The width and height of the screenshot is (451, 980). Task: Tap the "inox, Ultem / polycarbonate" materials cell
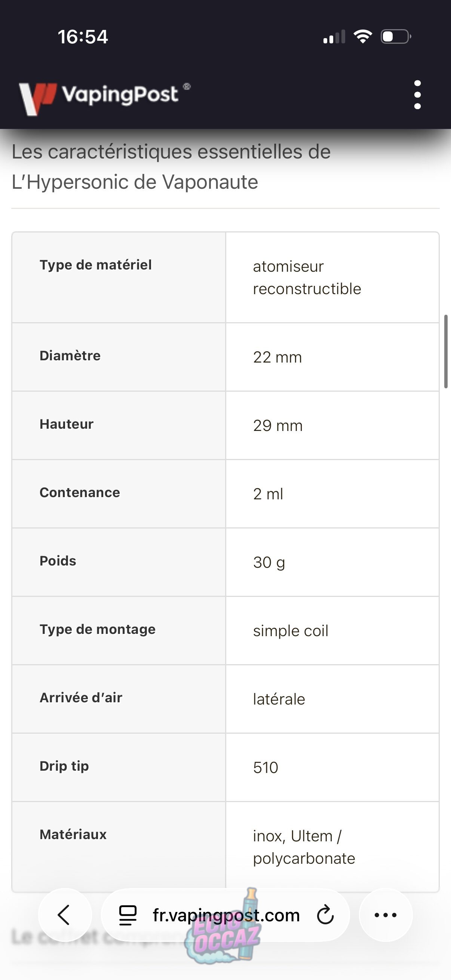pyautogui.click(x=304, y=847)
